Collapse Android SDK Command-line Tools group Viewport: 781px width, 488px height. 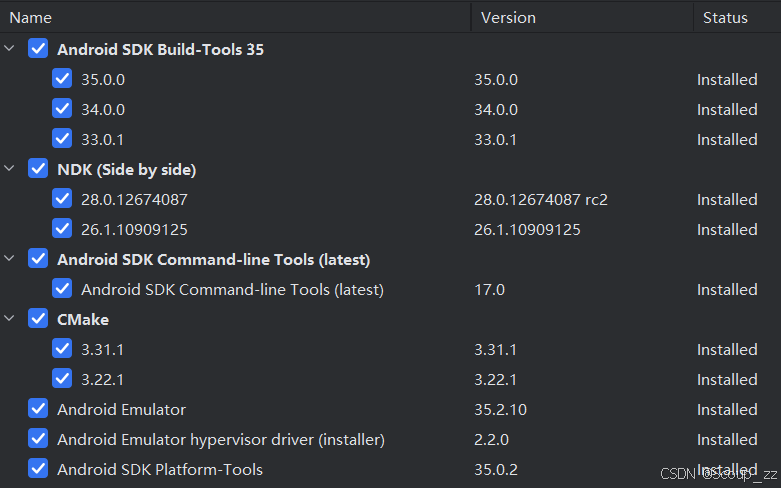pyautogui.click(x=9, y=258)
